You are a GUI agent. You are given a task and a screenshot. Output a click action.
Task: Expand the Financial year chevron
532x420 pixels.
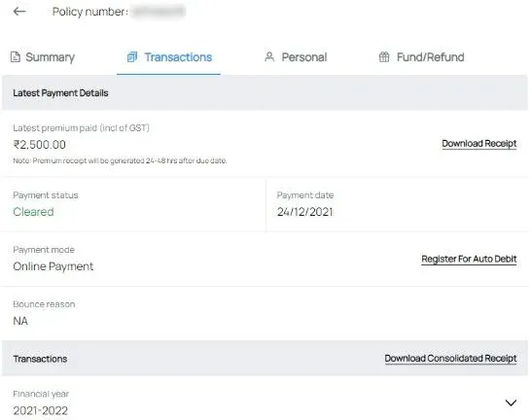511,402
